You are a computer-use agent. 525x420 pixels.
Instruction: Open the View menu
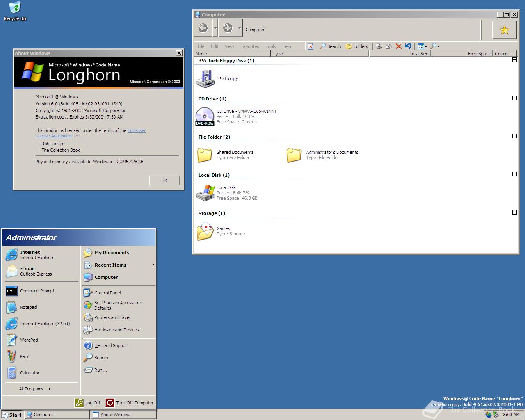tap(229, 46)
